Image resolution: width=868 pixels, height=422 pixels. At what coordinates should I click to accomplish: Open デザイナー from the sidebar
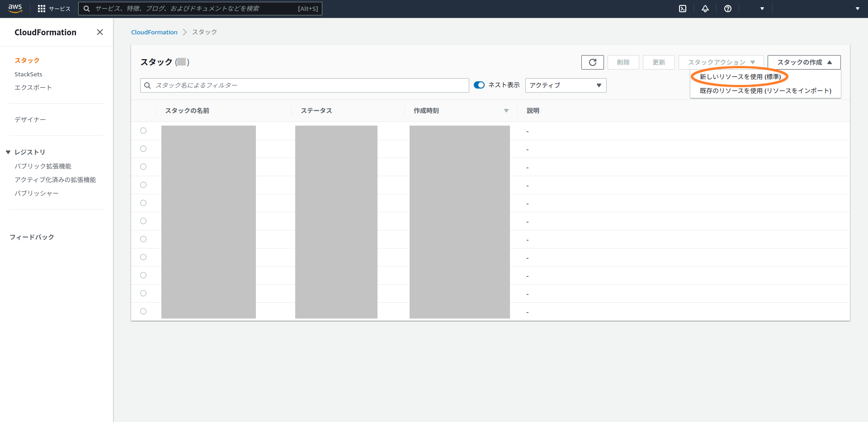[30, 120]
